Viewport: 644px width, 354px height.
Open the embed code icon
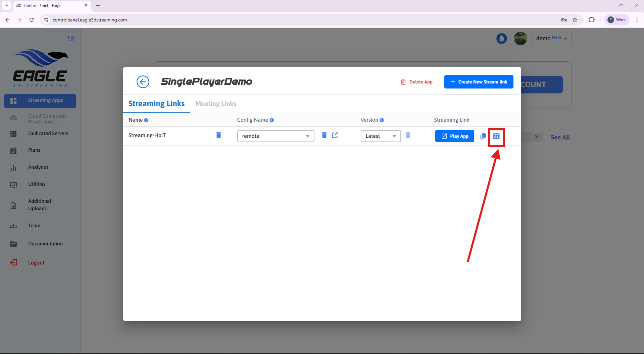point(496,136)
